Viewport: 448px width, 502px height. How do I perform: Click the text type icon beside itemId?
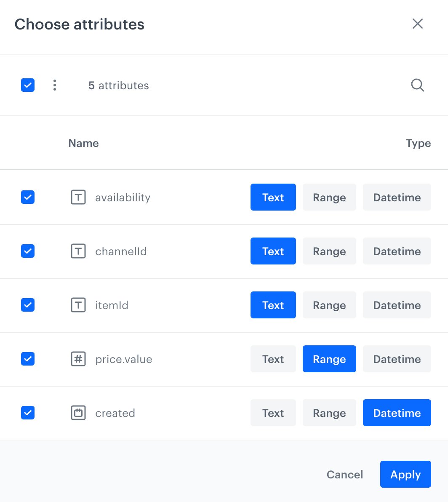tap(78, 305)
